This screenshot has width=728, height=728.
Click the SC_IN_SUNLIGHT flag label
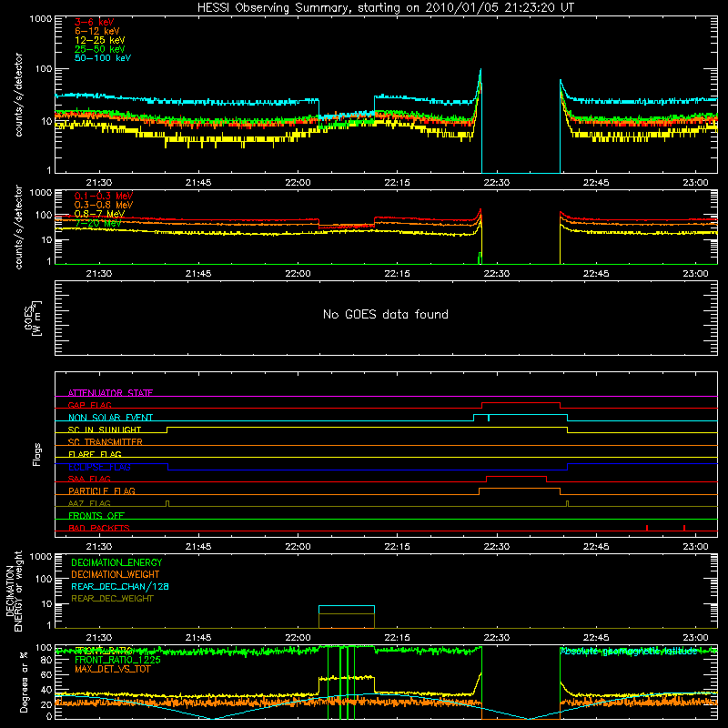pos(104,430)
